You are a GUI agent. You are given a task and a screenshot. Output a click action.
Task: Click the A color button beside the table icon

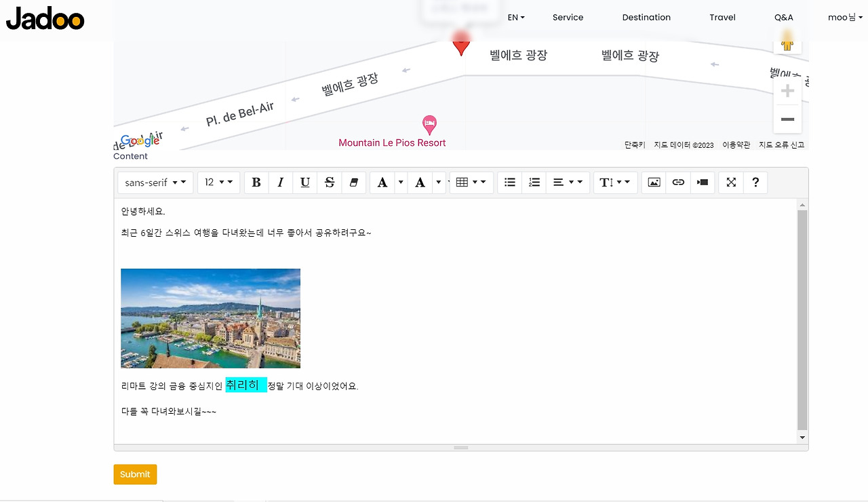pos(420,182)
